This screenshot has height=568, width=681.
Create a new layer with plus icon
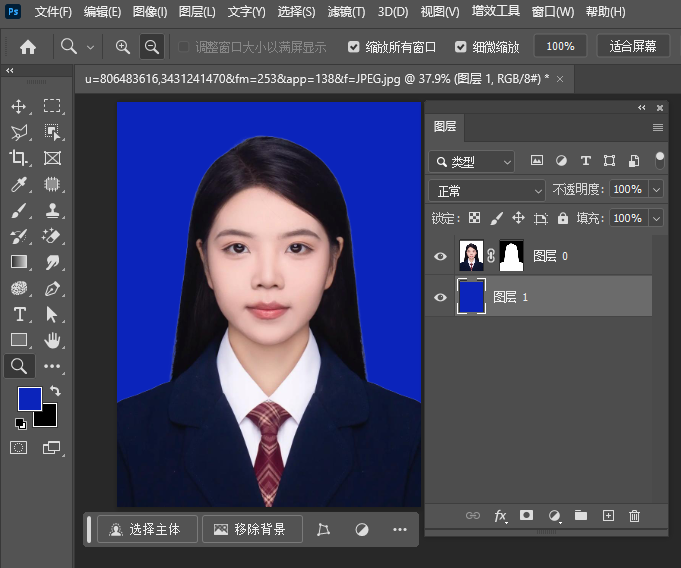pos(608,516)
